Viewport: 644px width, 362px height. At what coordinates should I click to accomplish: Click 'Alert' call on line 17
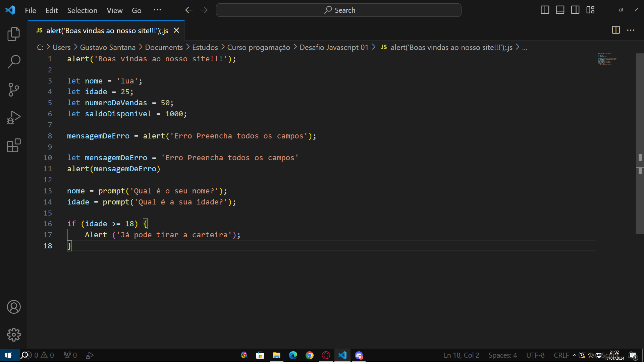96,235
